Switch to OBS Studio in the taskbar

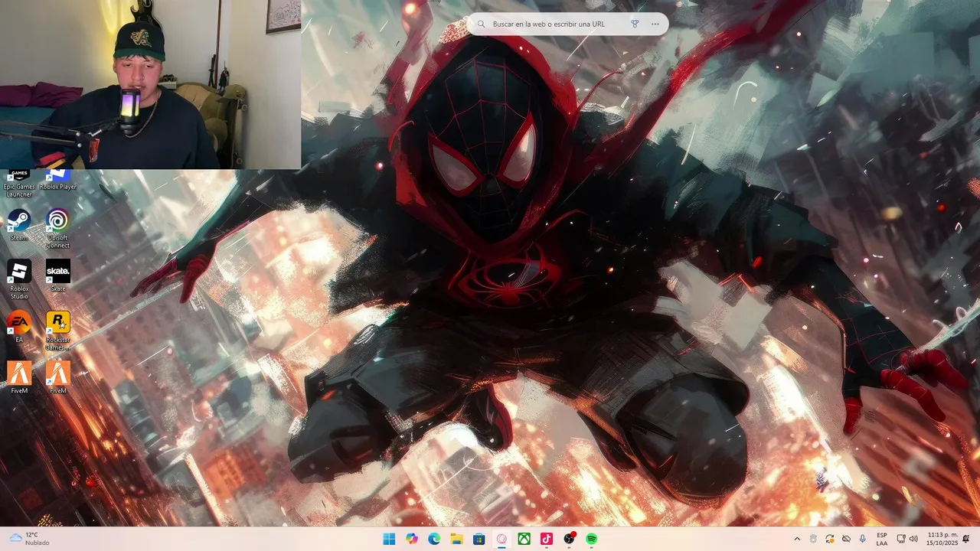tap(570, 539)
